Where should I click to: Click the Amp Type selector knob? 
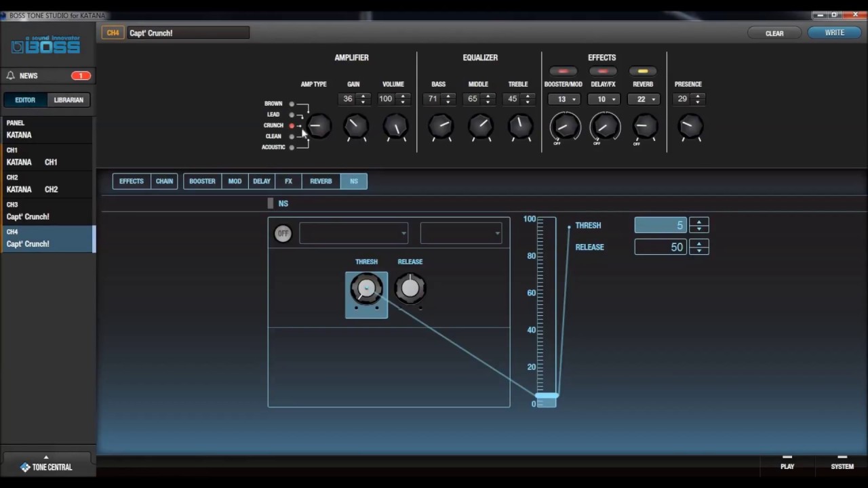click(318, 126)
